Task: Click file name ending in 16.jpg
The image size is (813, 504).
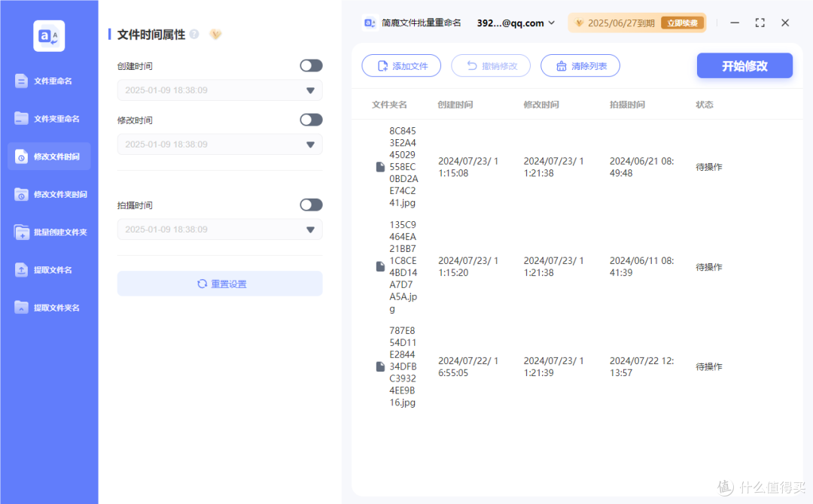Action: pos(403,366)
